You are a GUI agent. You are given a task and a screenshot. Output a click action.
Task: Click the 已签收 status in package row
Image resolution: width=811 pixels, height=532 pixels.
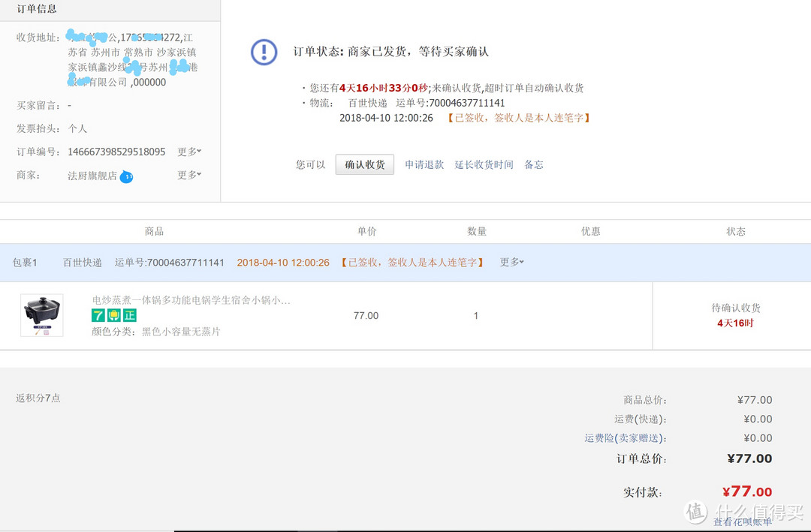(412, 263)
